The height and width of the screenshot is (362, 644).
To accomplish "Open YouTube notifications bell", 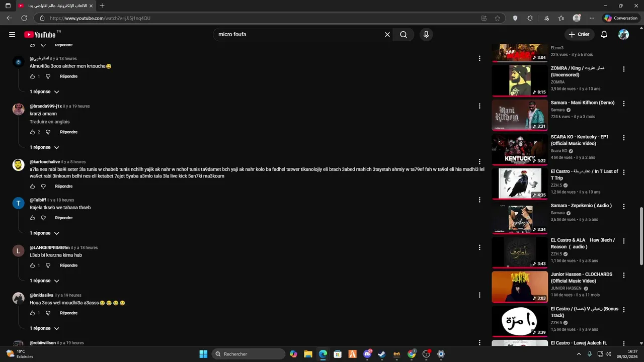I will 604,35.
